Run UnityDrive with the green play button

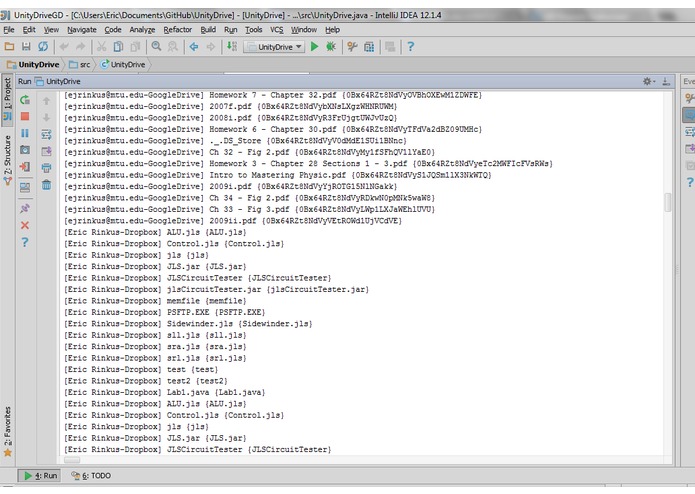pyautogui.click(x=314, y=47)
